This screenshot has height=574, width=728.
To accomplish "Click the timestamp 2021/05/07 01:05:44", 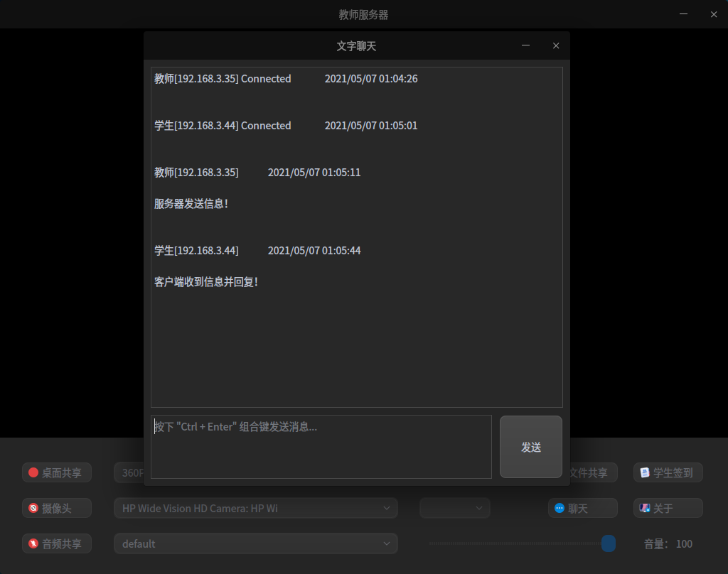I will click(x=314, y=251).
